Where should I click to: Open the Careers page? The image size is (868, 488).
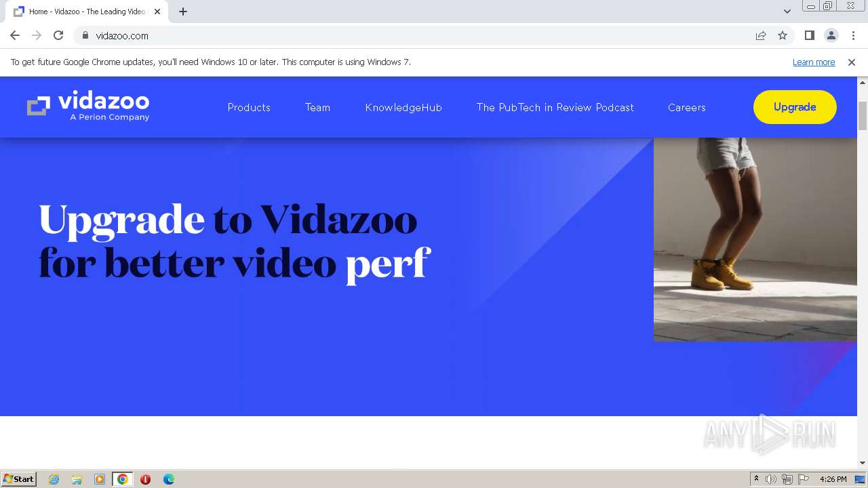coord(686,107)
